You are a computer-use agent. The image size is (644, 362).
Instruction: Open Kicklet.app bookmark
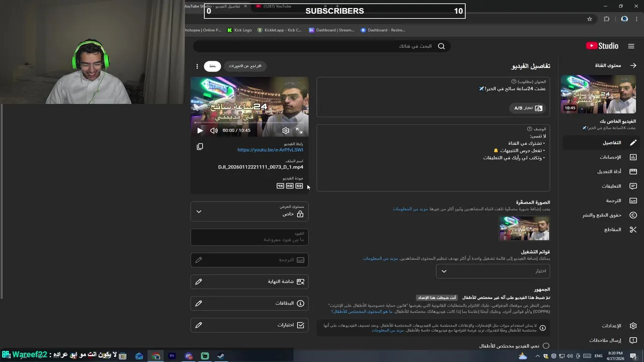[279, 30]
